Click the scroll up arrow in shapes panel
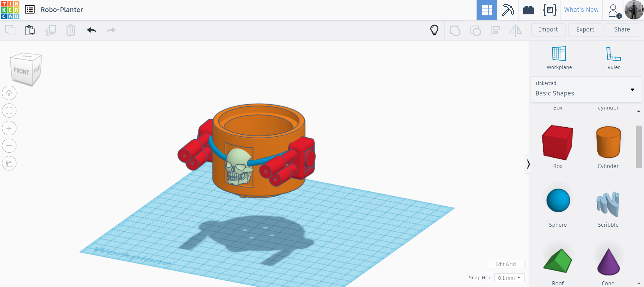Viewport: 644px width, 287px height. 639,111
